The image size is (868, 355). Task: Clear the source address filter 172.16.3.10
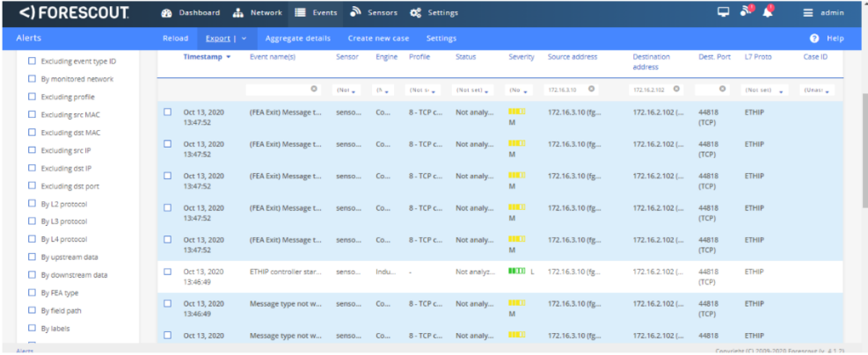591,89
